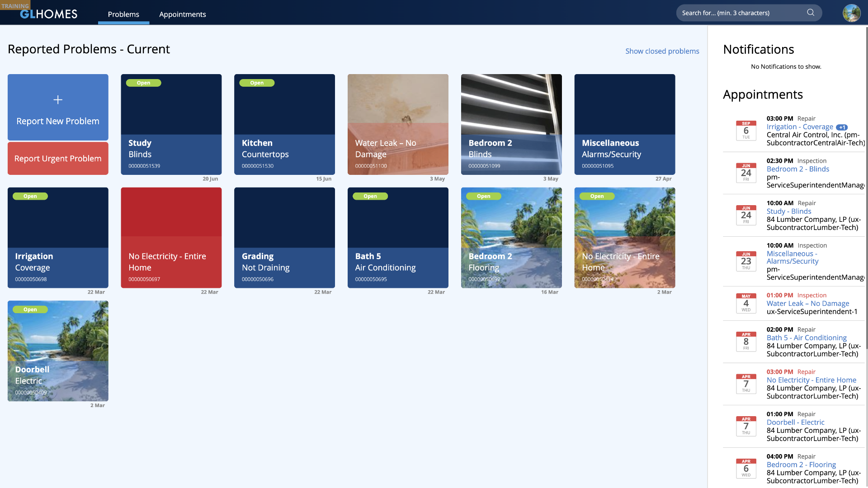Open the Water Leak – No Damage appointment link
Image resolution: width=868 pixels, height=488 pixels.
807,304
